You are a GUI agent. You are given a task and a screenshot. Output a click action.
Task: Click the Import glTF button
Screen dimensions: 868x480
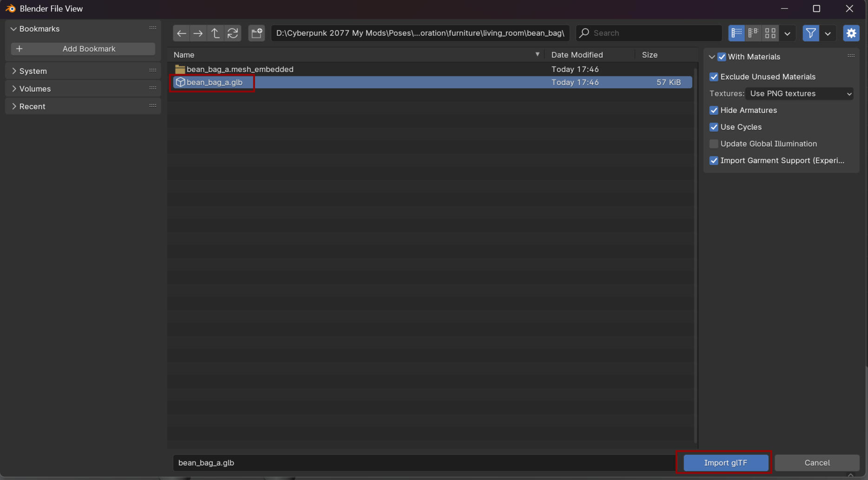[x=725, y=463]
